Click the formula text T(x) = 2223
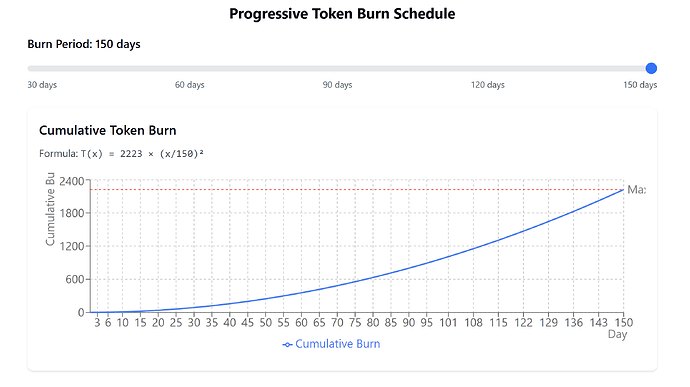The width and height of the screenshot is (690, 387). pos(112,154)
